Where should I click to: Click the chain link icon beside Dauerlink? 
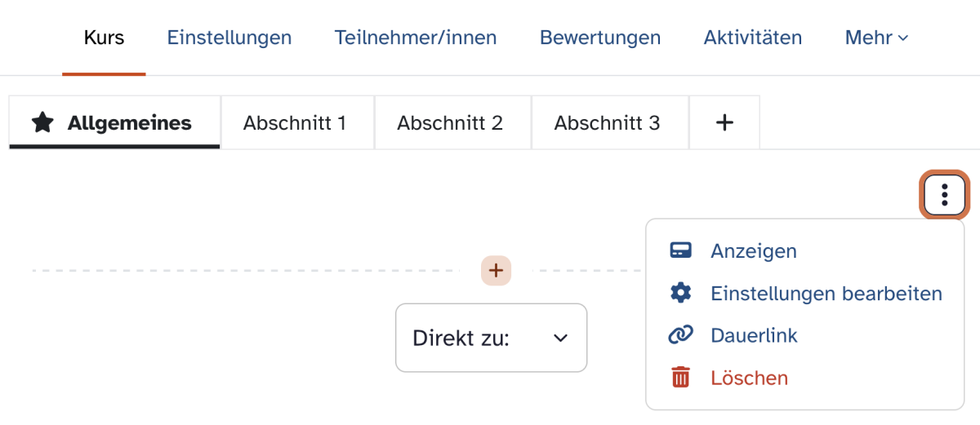(680, 335)
